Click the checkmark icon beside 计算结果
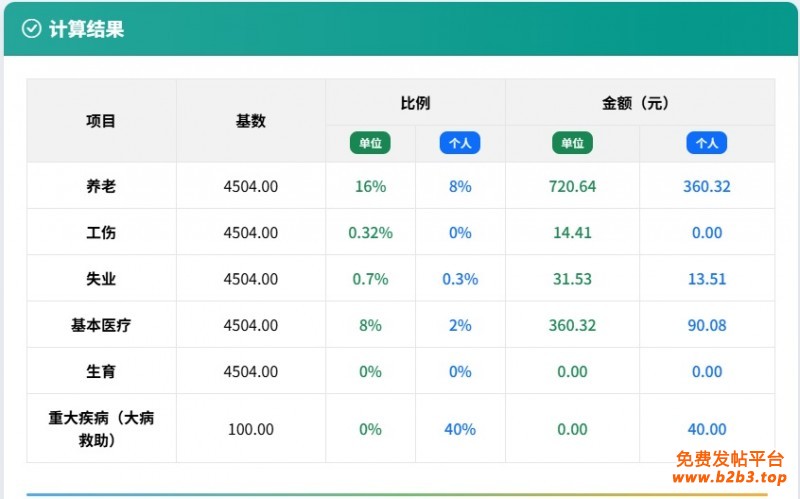The image size is (800, 499). [31, 29]
